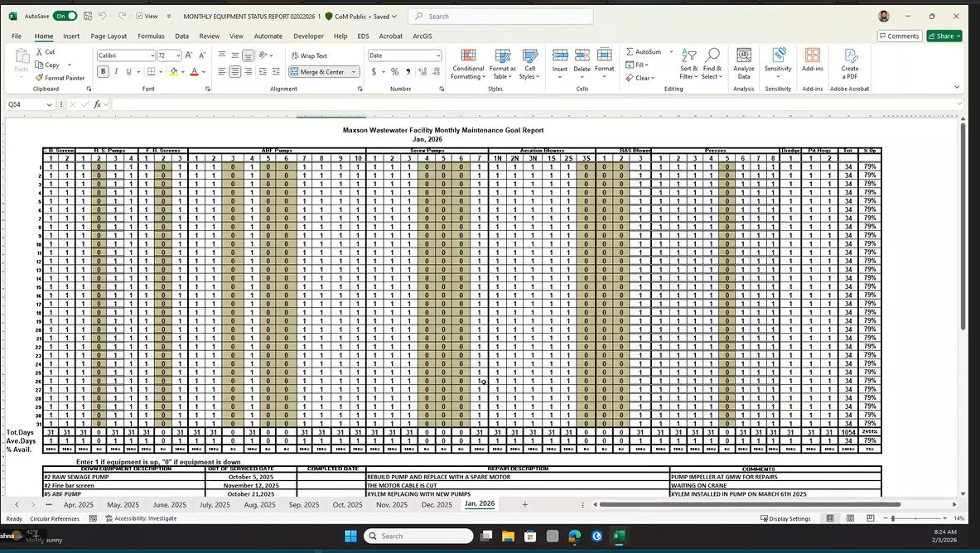Image resolution: width=980 pixels, height=553 pixels.
Task: Click the Sensitivity label icon
Action: click(x=778, y=63)
